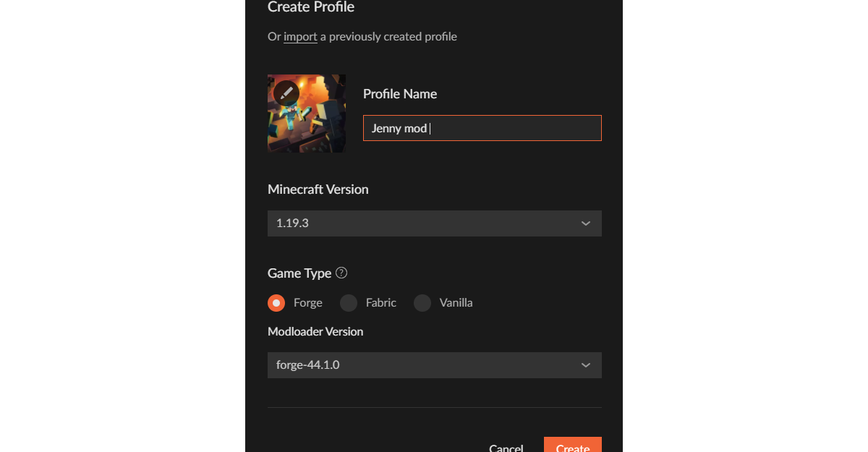Click the Modloader Version dropdown chevron arrow
The width and height of the screenshot is (868, 452).
[586, 365]
